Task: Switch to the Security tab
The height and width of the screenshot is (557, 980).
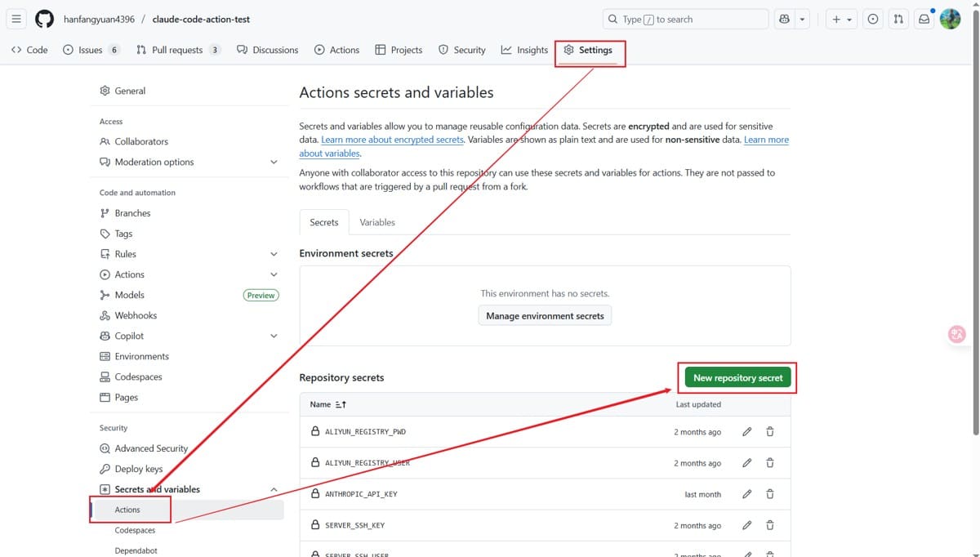Action: pyautogui.click(x=461, y=50)
